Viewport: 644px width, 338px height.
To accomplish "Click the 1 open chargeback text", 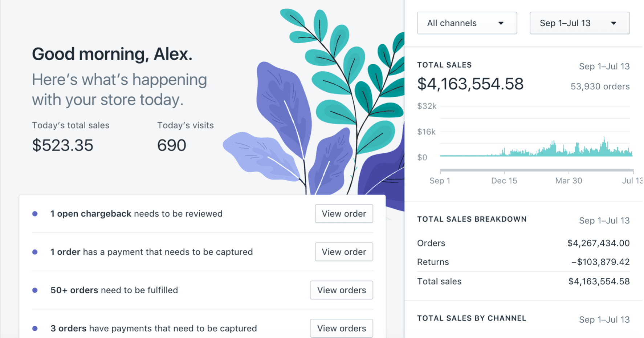I will (91, 214).
